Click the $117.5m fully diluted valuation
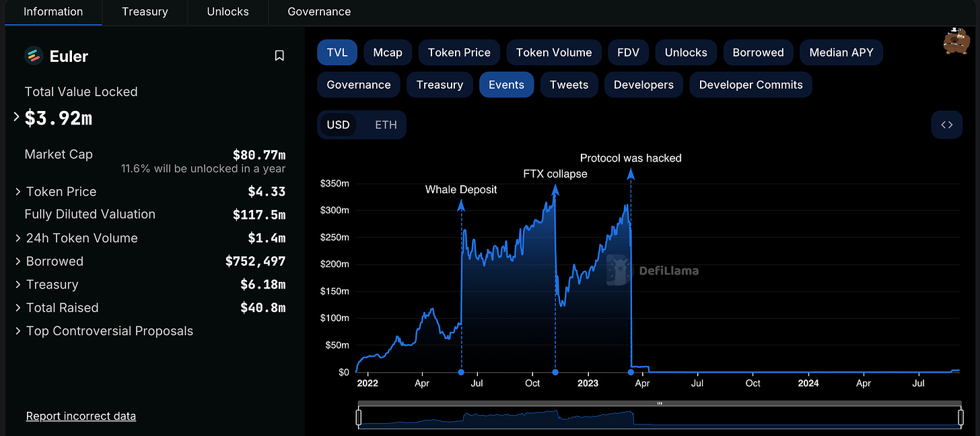 click(x=259, y=215)
